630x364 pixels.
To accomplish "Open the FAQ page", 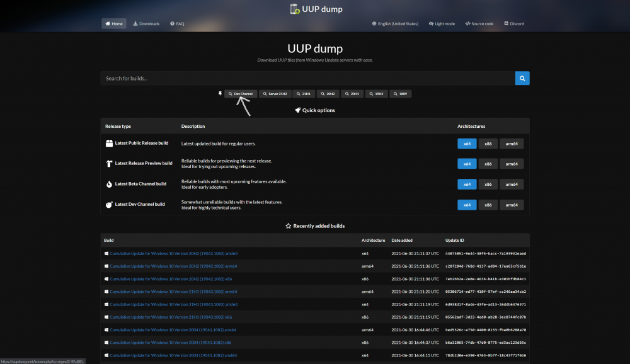I will tap(177, 24).
